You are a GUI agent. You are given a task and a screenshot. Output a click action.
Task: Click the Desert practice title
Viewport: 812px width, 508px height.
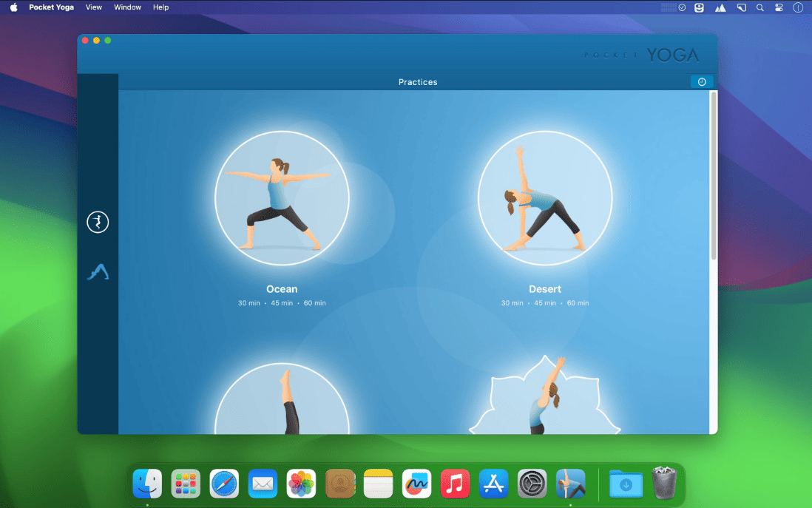click(545, 289)
